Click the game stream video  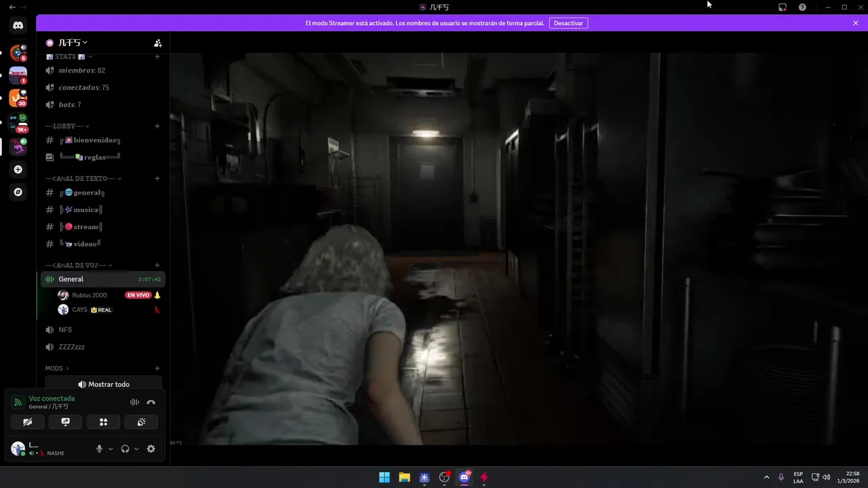point(519,249)
